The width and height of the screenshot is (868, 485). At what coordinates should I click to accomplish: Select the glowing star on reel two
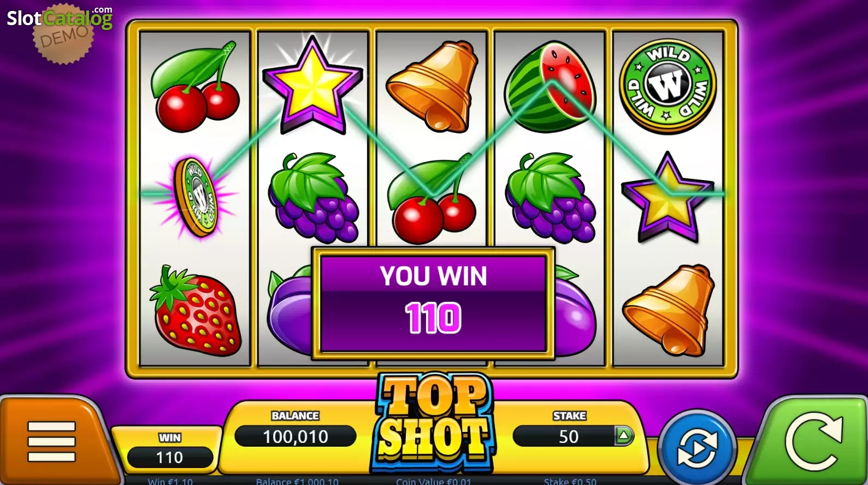coord(312,85)
